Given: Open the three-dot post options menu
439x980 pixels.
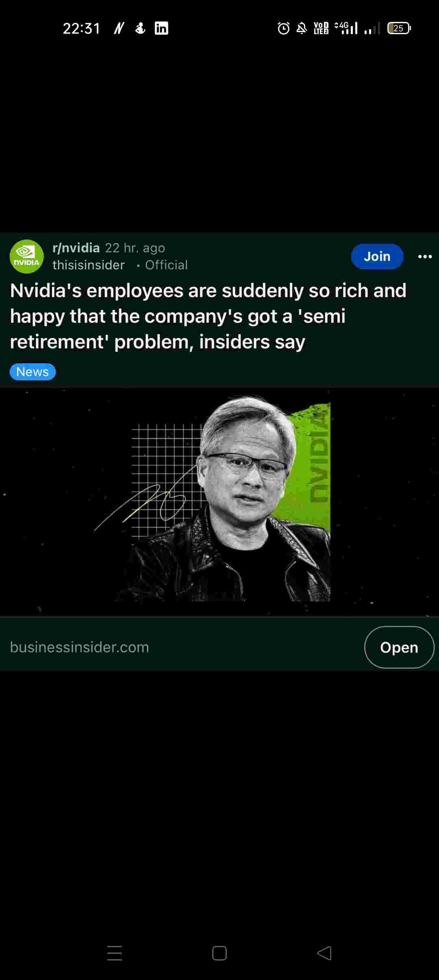Looking at the screenshot, I should tap(425, 256).
